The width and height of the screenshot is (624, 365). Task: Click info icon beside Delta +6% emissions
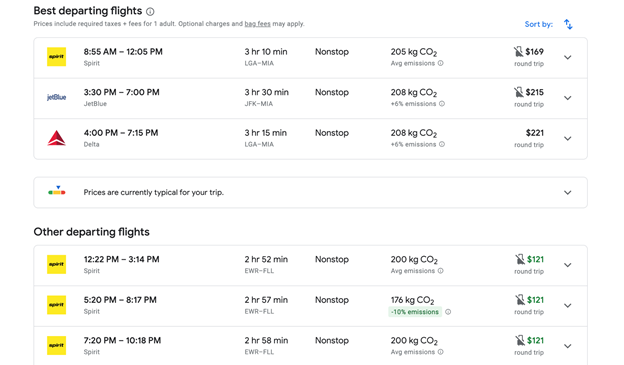point(442,144)
